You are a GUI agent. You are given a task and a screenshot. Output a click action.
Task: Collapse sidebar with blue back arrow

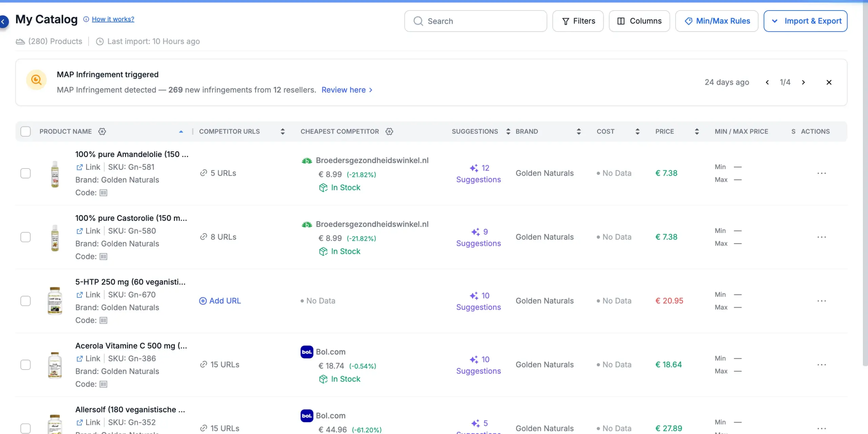3,22
